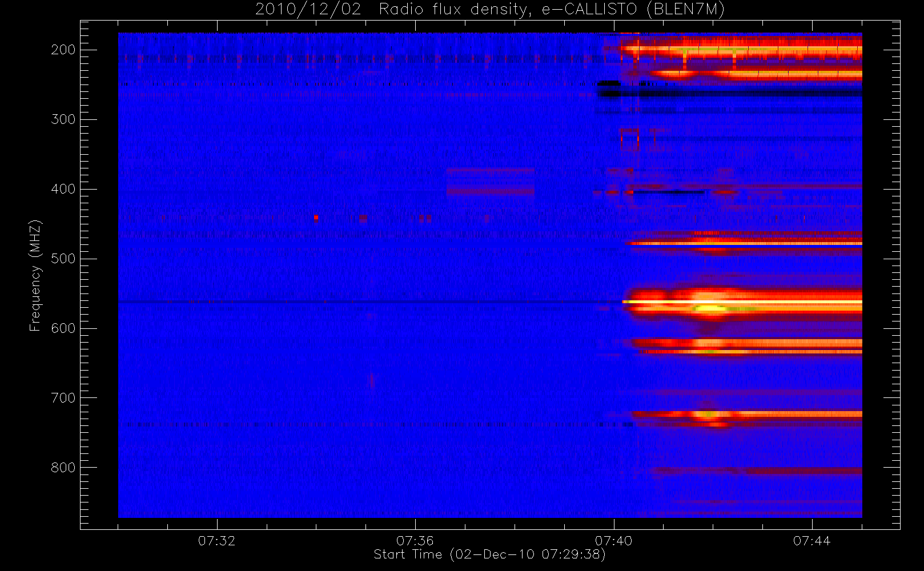
Task: Click the 300 frequency tick label
Action: pos(63,119)
